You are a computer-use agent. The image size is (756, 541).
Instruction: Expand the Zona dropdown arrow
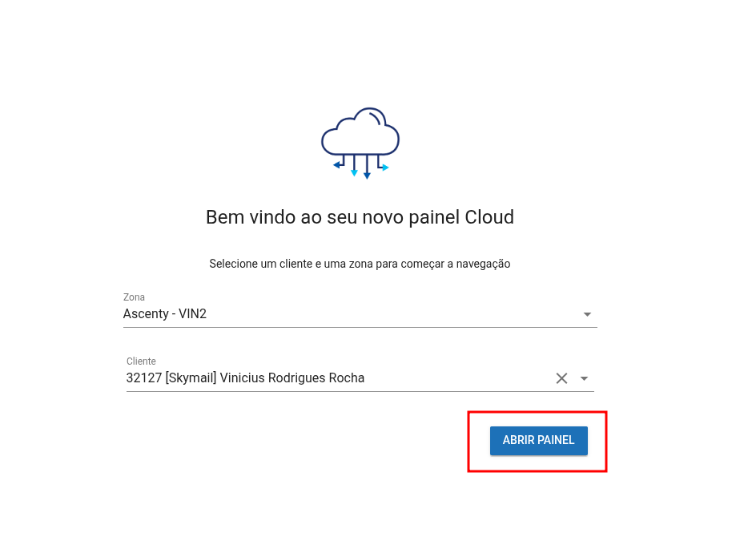click(x=587, y=314)
